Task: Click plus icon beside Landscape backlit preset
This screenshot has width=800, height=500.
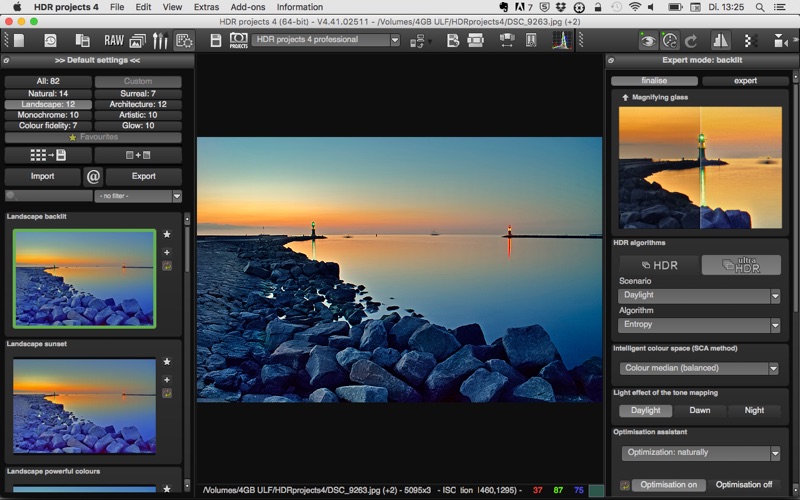Action: pos(167,252)
